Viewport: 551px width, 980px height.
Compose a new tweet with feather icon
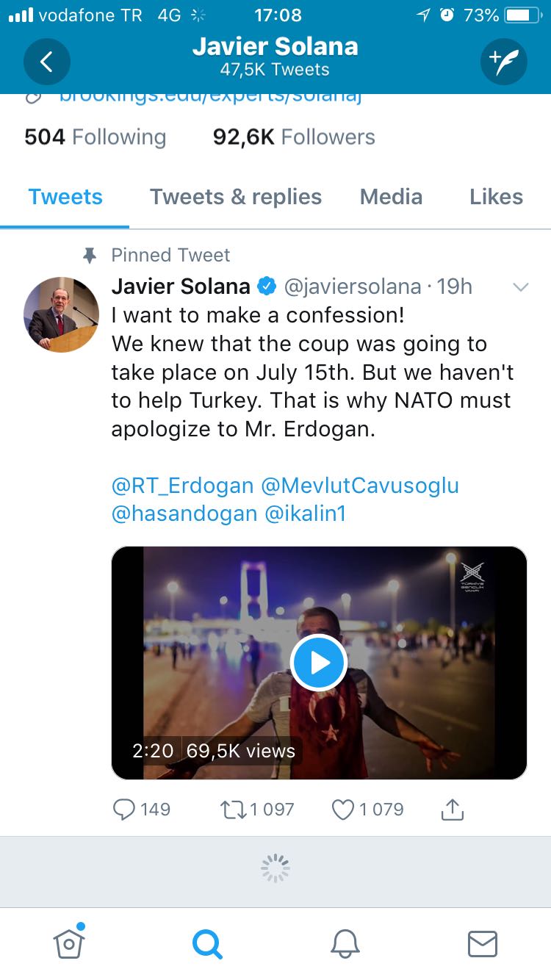pos(504,62)
